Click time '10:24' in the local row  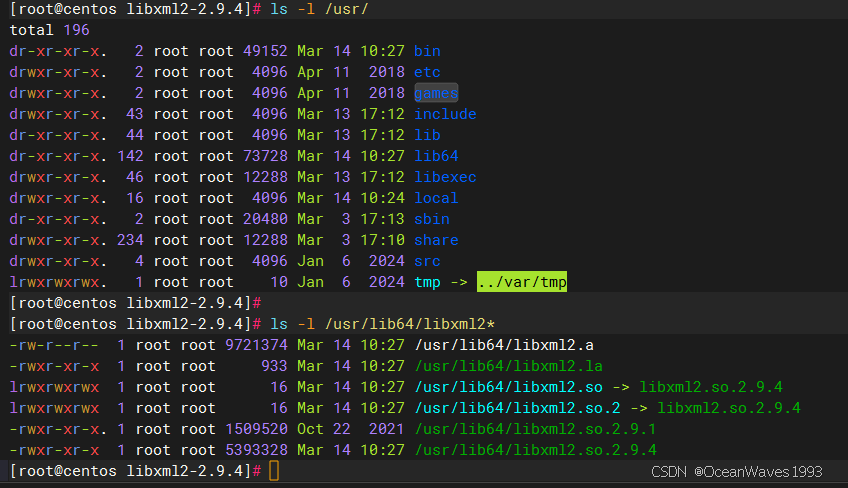coord(382,198)
